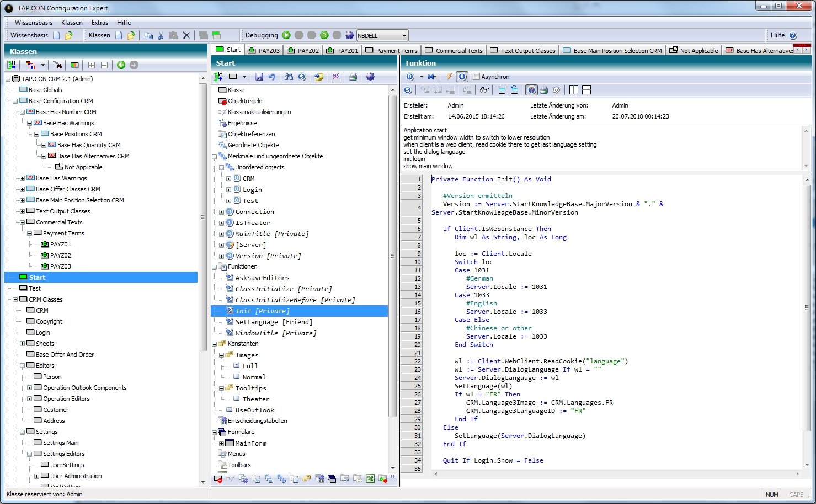Click the printer icon in Start toolbar
The width and height of the screenshot is (816, 504).
pos(353,77)
